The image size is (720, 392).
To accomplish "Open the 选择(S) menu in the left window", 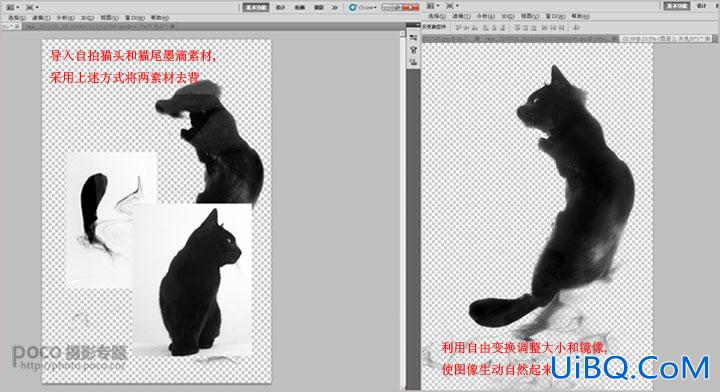I will tap(17, 17).
